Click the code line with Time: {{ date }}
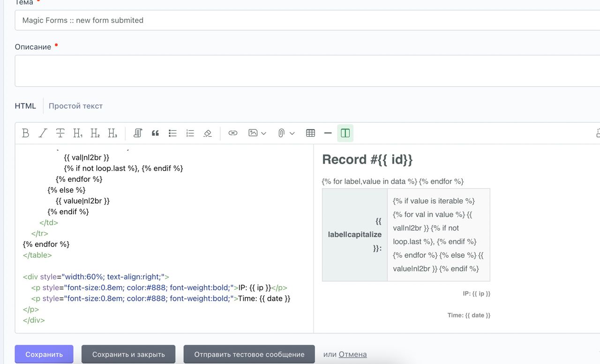The image size is (600, 364). [x=161, y=298]
